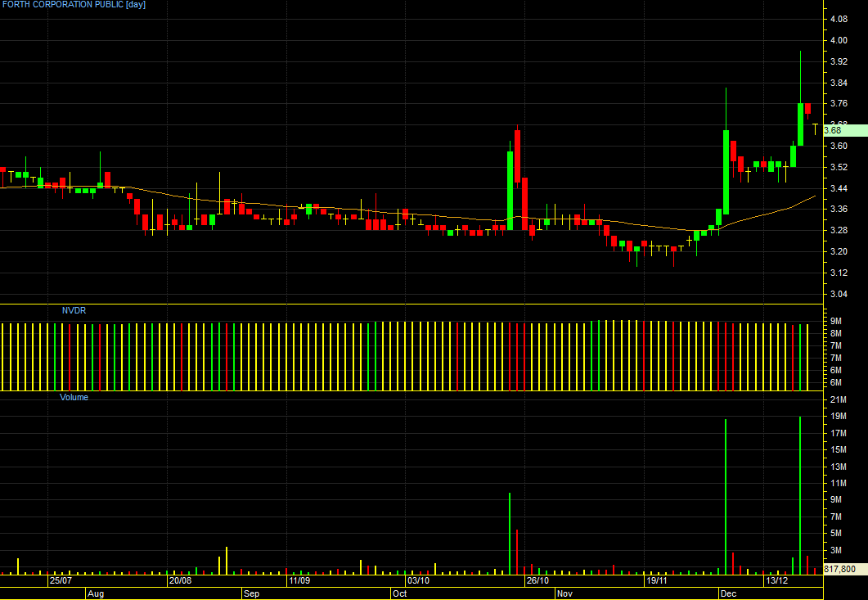868x600 pixels.
Task: Select the Nov month label
Action: coord(564,594)
